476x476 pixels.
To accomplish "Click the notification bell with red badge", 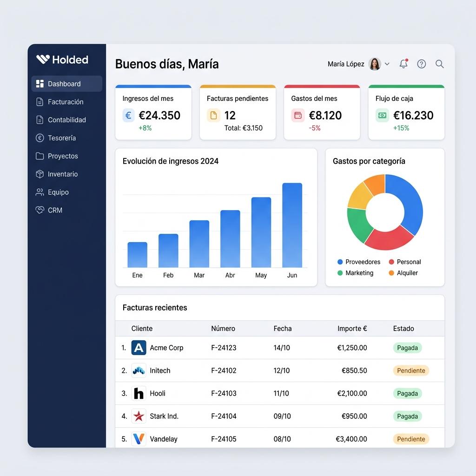I will (x=403, y=64).
